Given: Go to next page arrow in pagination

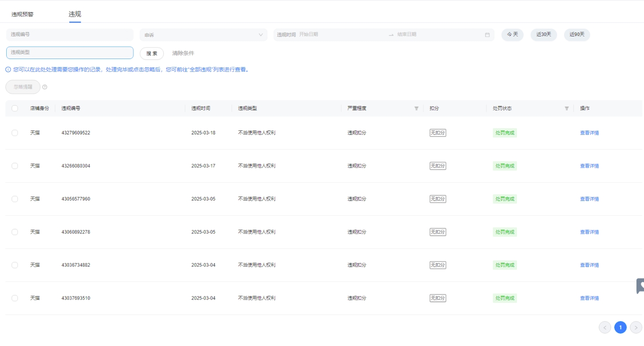Looking at the screenshot, I should click(x=636, y=327).
